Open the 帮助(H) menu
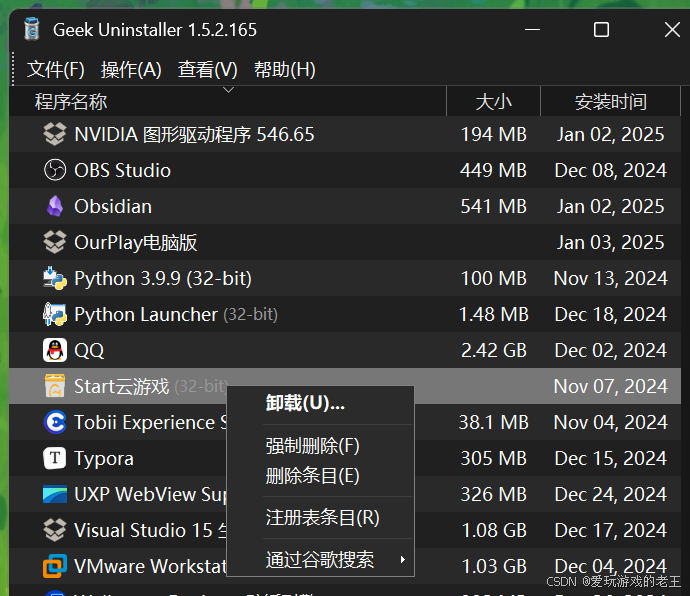The height and width of the screenshot is (596, 690). pos(285,70)
